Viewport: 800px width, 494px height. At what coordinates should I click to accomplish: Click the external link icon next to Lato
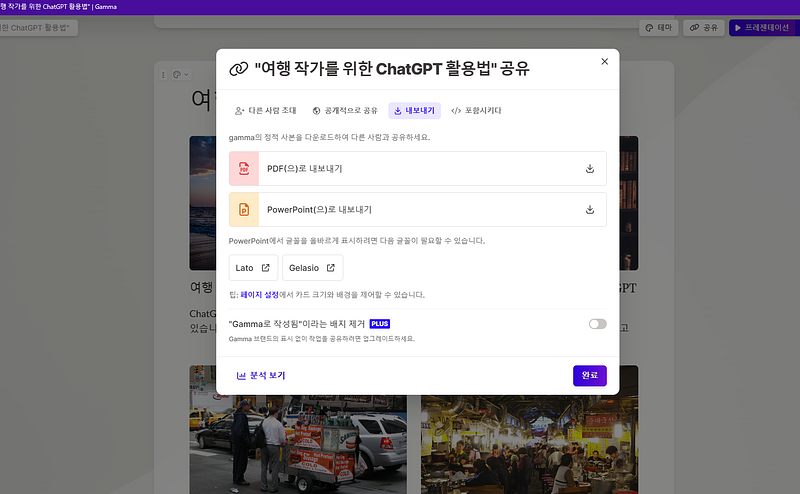coord(265,267)
